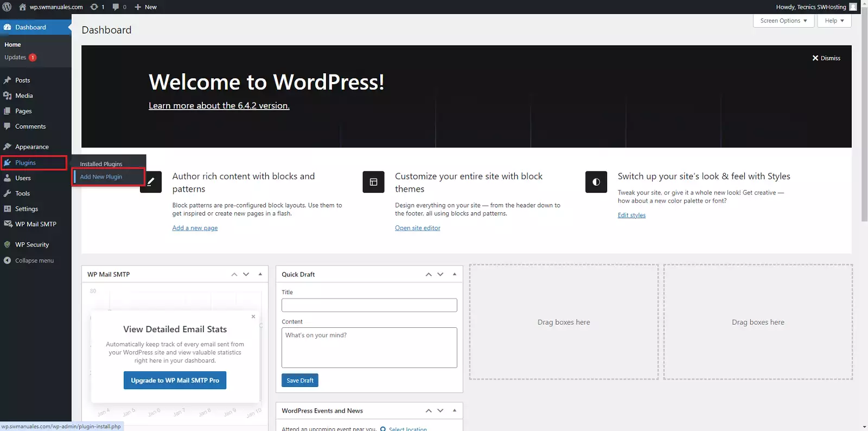Toggle the WordPress Events and News panel

coord(455,410)
